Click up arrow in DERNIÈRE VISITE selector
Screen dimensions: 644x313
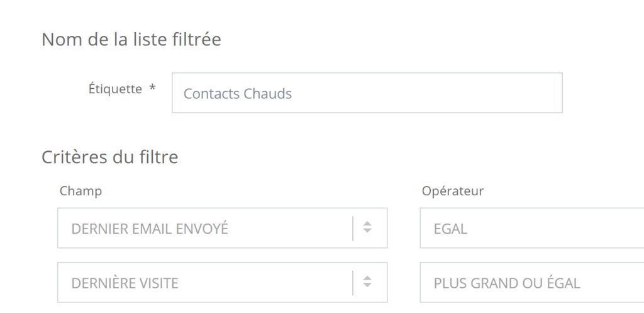click(368, 279)
